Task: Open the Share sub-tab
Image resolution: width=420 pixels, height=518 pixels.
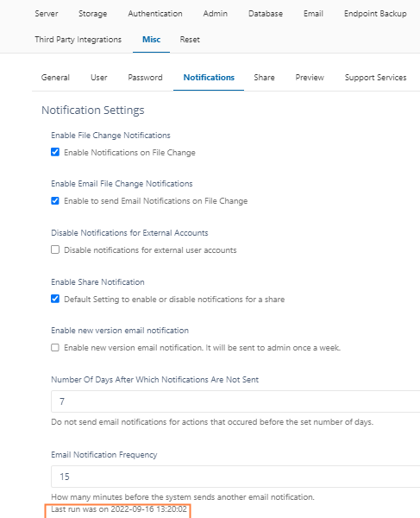Action: coord(264,78)
